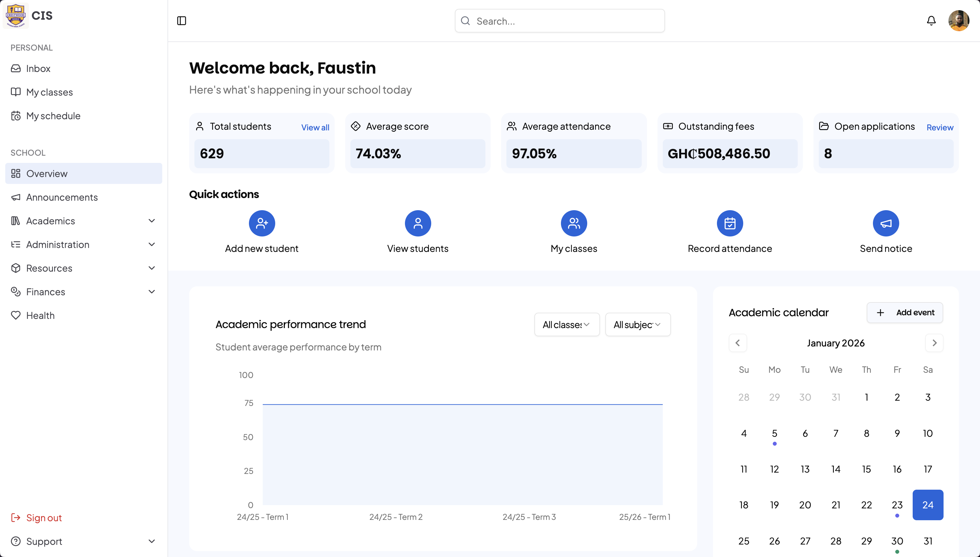Toggle the sidebar collapse panel icon

[182, 21]
